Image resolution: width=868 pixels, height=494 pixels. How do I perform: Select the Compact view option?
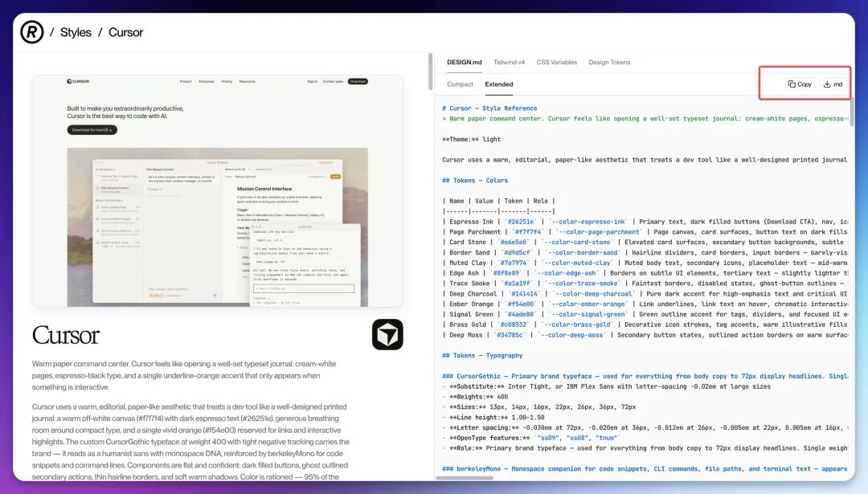tap(460, 84)
